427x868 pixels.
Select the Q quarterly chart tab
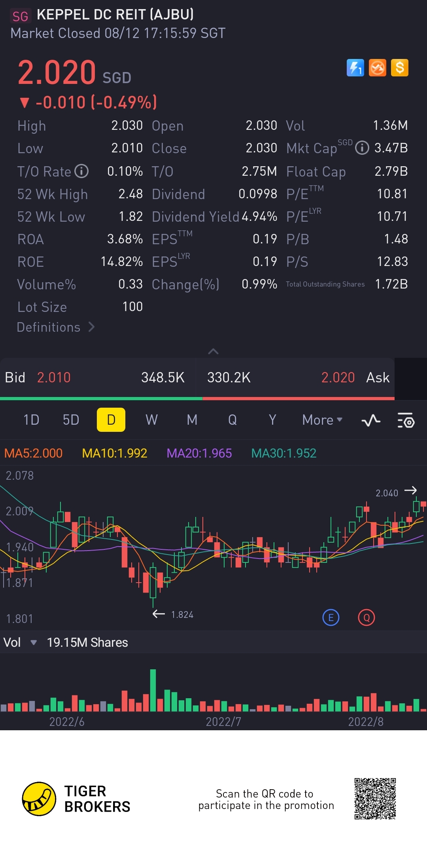point(232,420)
